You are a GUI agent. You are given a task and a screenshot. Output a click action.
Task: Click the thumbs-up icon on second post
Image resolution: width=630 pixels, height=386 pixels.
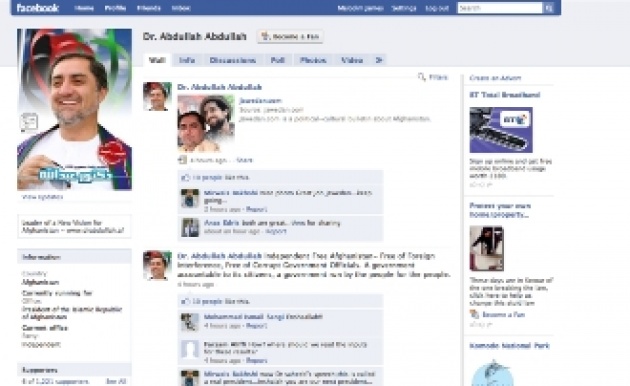tap(185, 301)
